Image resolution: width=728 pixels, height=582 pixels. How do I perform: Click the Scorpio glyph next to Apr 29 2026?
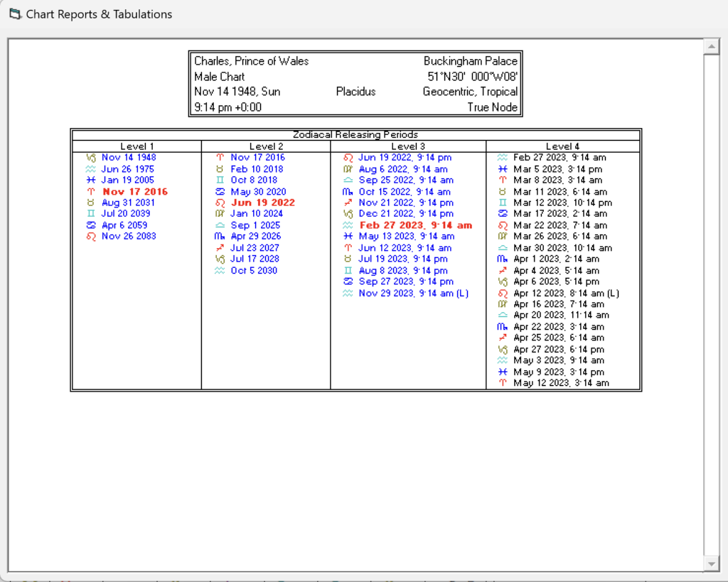220,236
